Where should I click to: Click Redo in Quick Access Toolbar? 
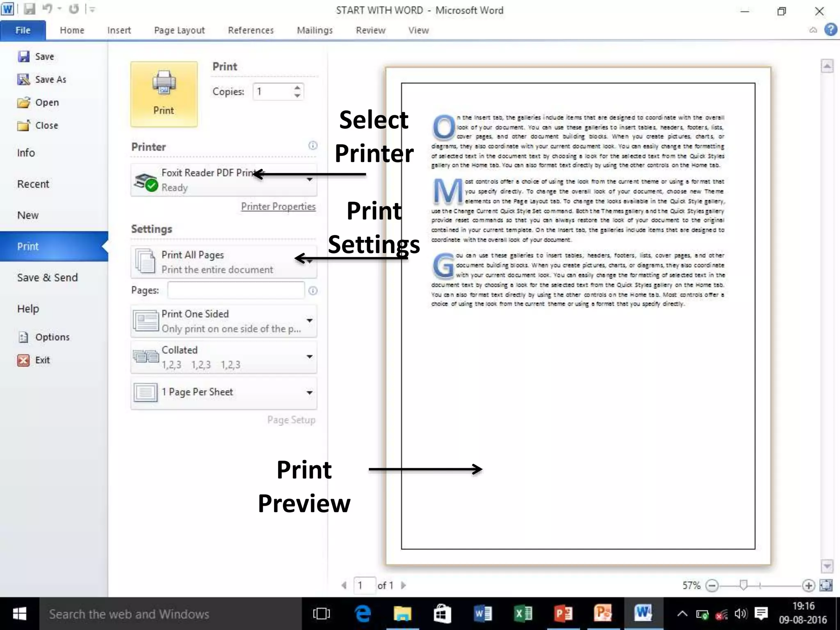[x=74, y=9]
